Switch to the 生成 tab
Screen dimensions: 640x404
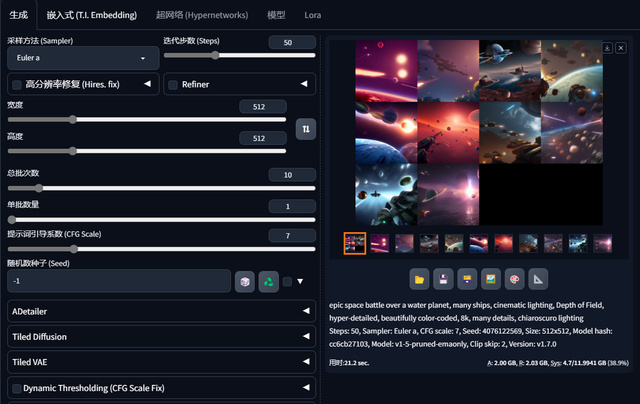click(x=18, y=15)
